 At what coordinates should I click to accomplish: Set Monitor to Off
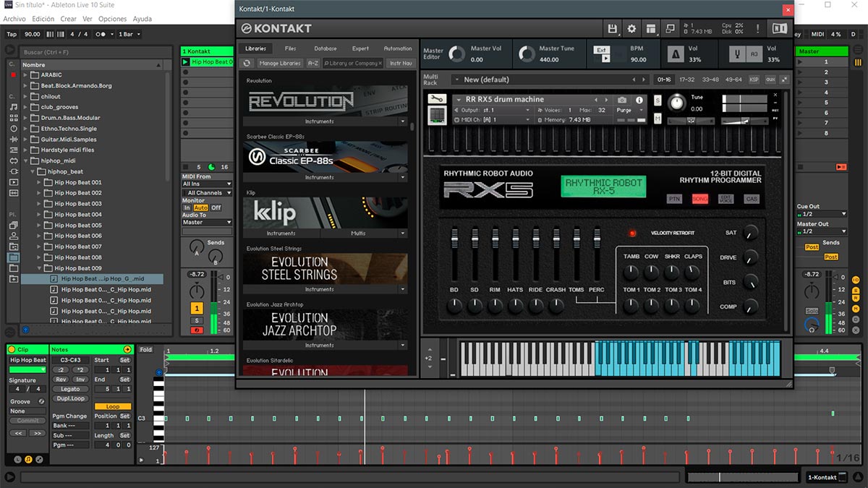216,207
